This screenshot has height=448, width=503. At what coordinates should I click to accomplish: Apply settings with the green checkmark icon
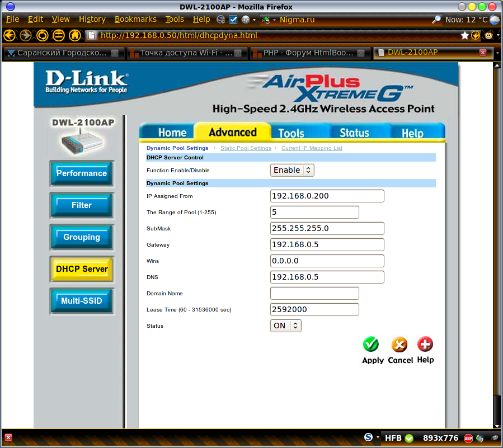pyautogui.click(x=371, y=345)
